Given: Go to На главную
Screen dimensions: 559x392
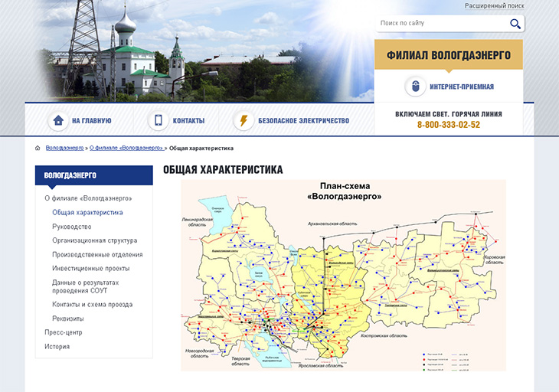Looking at the screenshot, I should point(92,121).
